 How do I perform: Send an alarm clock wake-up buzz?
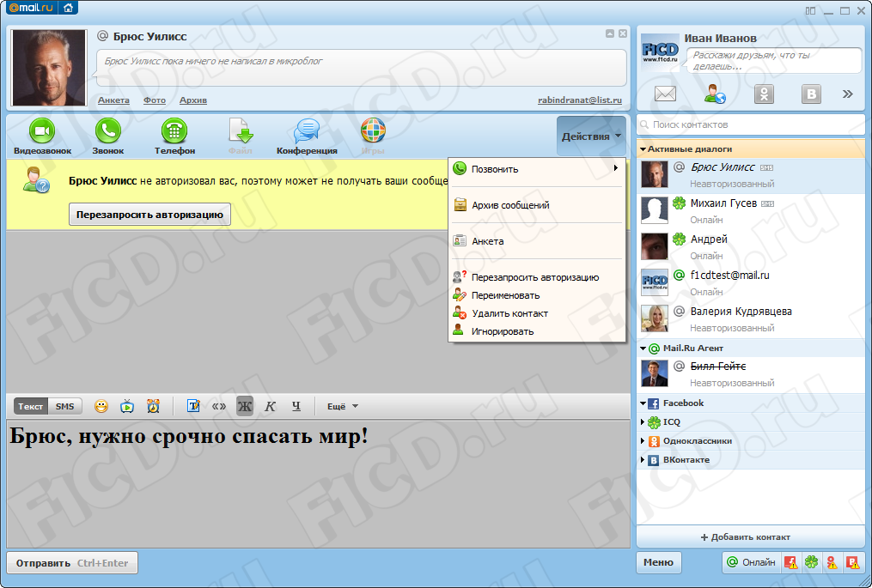pos(154,406)
